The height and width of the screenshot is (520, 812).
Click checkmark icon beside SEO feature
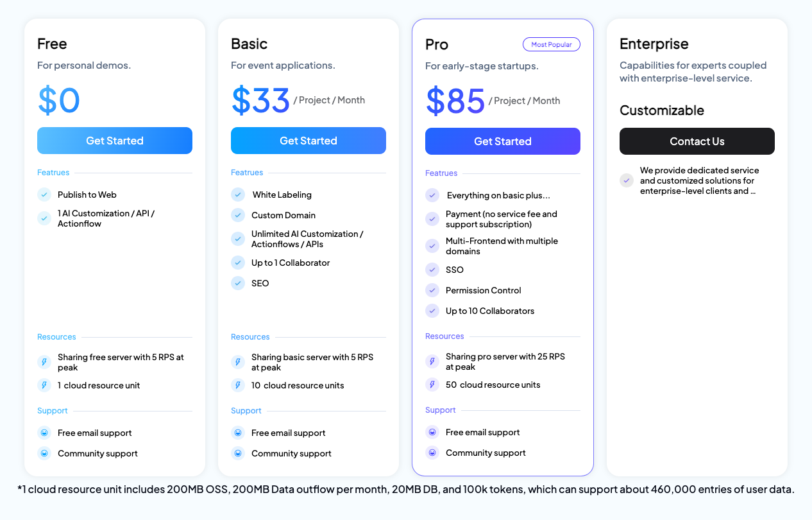point(238,283)
